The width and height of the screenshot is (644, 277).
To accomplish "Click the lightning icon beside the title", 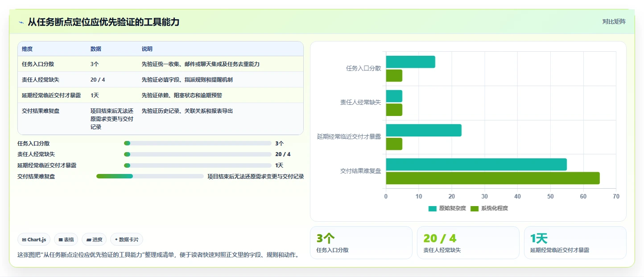I will click(21, 22).
